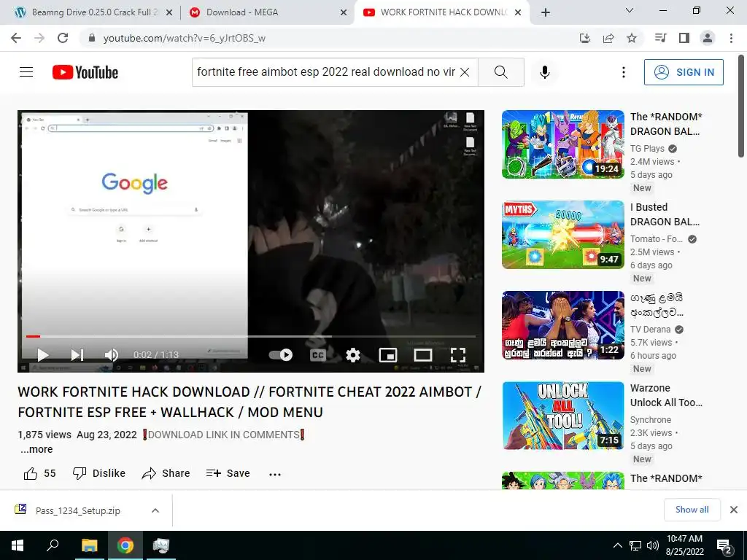Click the YouTube search magnifier button
747x560 pixels.
[500, 72]
